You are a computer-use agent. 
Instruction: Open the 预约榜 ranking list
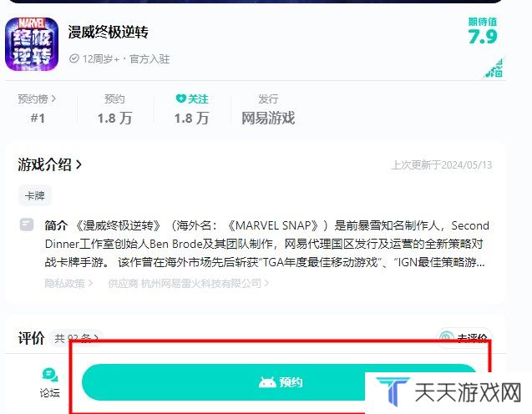point(37,99)
